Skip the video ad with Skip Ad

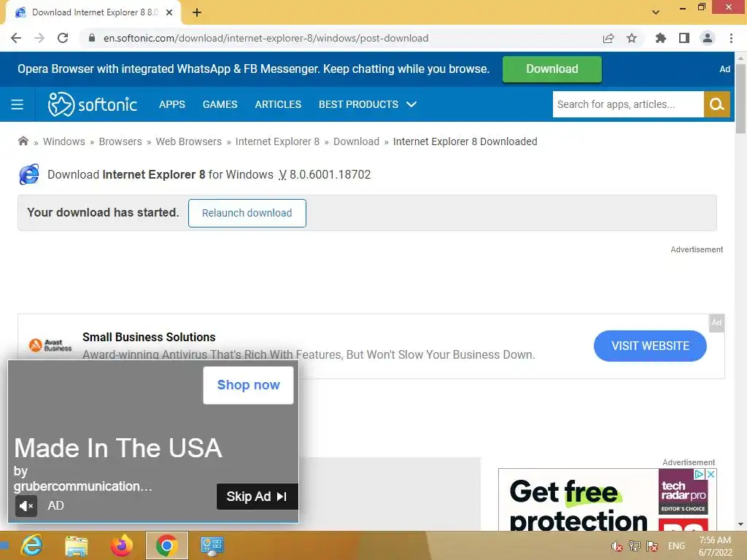click(258, 496)
